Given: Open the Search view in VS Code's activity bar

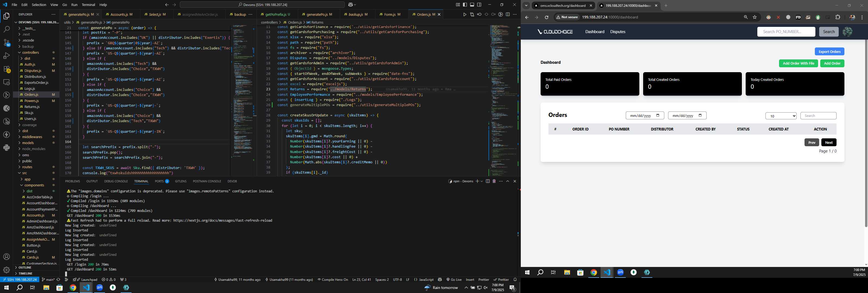Looking at the screenshot, I should [x=7, y=29].
